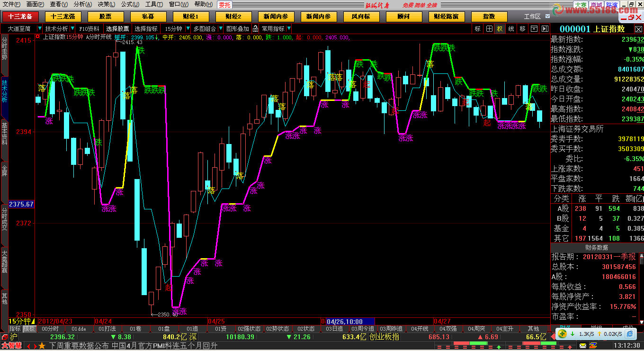
Task: Click the collapse-panel box icon in chart toolbar
Action: [x=534, y=28]
